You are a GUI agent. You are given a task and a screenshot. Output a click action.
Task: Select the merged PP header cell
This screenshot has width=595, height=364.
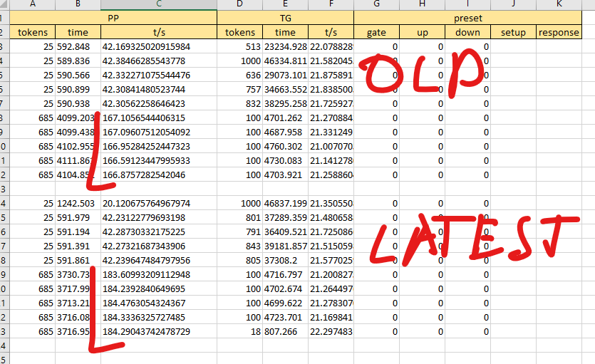coord(113,18)
